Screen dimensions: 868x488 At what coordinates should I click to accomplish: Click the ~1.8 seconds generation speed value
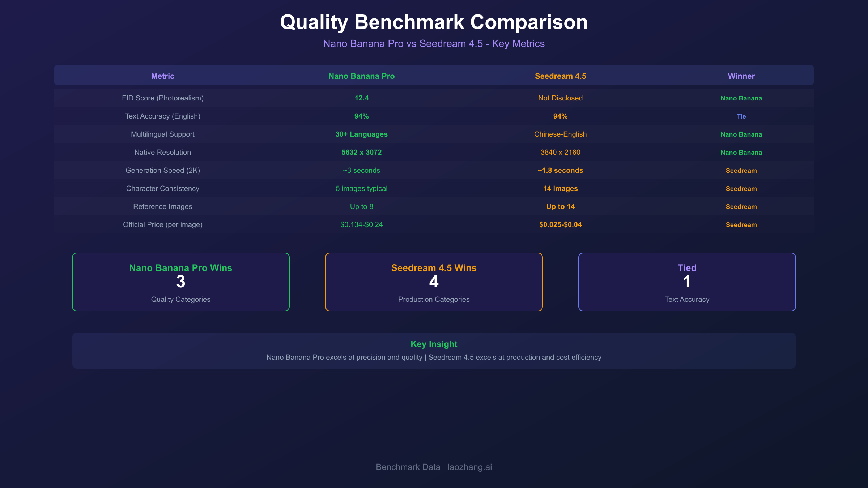click(x=560, y=170)
